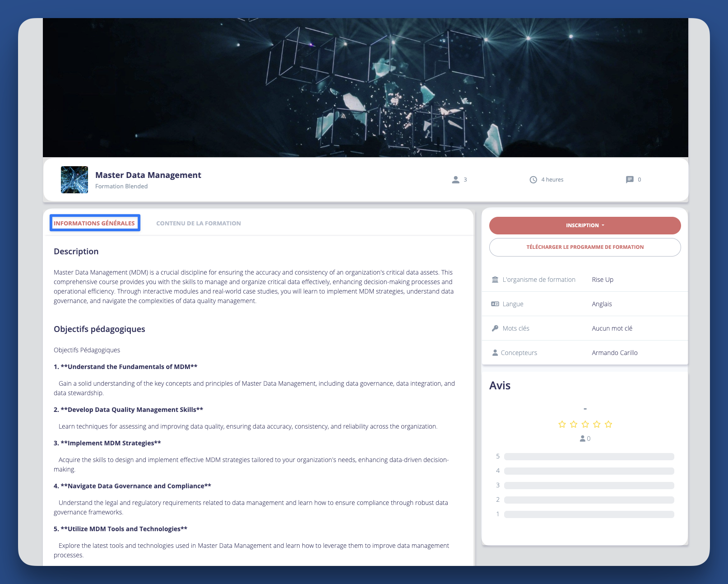Viewport: 728px width, 584px height.
Task: Switch to Informations Générales tab
Action: 94,223
